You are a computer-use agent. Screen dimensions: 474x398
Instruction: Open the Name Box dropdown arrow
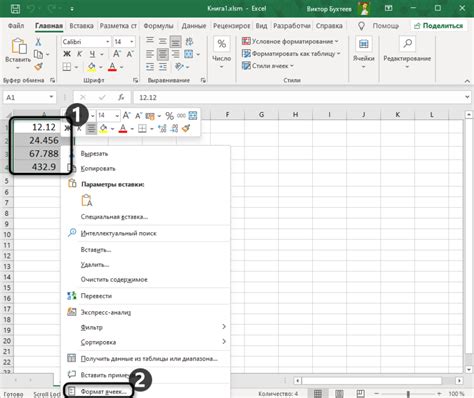coord(51,97)
